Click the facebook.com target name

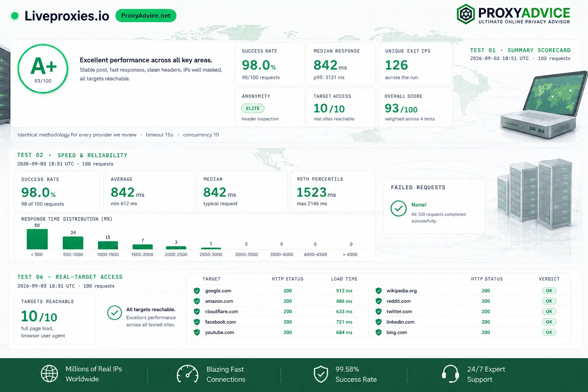click(x=220, y=322)
